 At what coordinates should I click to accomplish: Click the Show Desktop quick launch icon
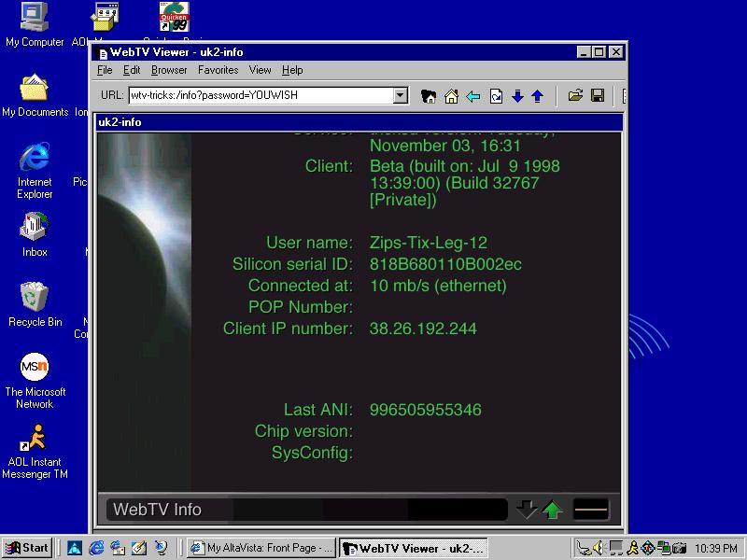(139, 548)
